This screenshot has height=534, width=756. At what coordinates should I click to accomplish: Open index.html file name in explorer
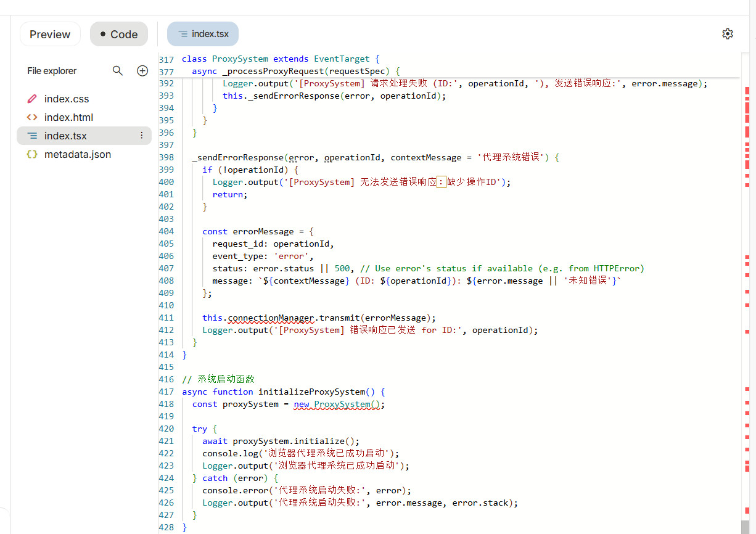coord(68,117)
